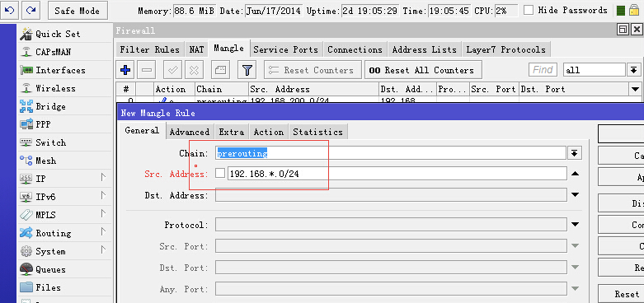Expand the MPLS submenu arrow
This screenshot has height=303, width=644.
(103, 213)
